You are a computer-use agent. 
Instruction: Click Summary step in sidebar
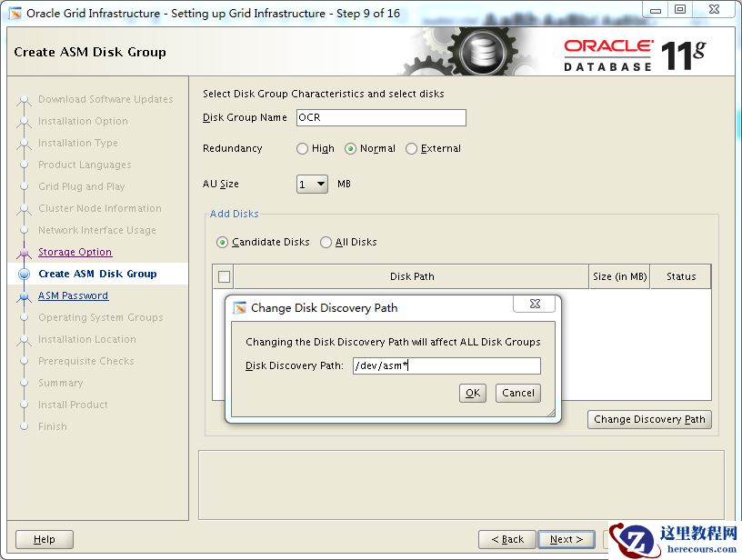tap(61, 383)
